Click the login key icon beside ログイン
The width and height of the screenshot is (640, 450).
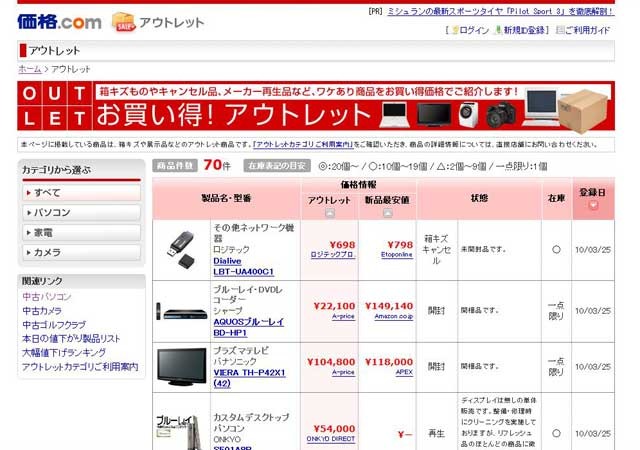coord(455,30)
